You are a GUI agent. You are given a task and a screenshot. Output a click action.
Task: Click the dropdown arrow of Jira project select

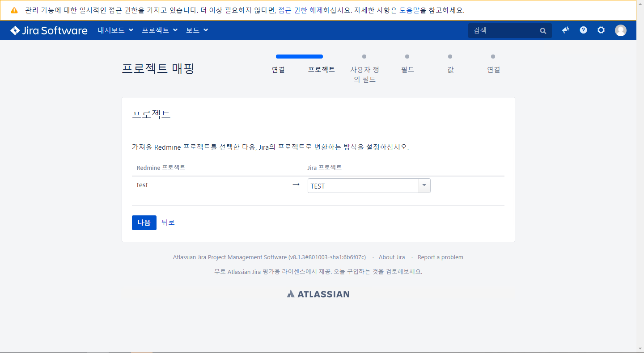pos(424,186)
